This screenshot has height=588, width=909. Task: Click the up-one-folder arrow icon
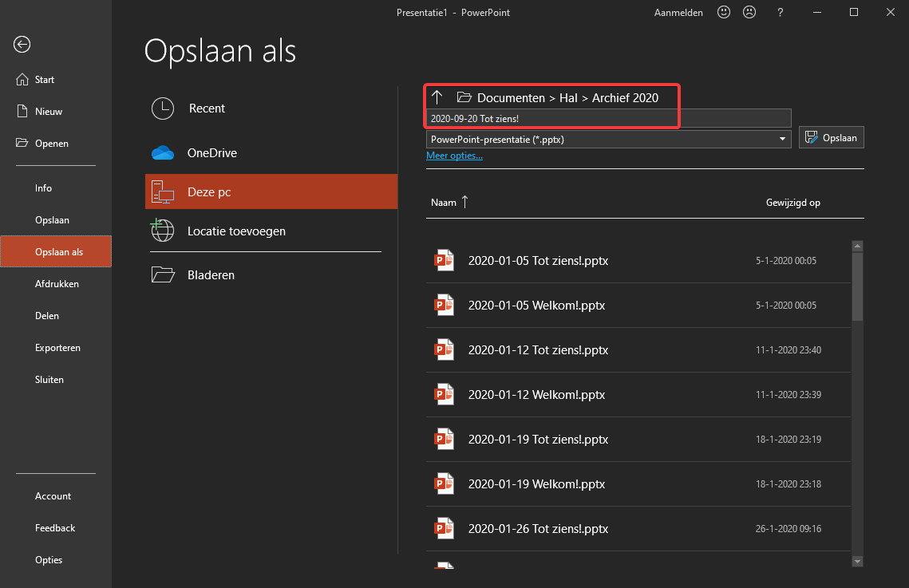437,97
